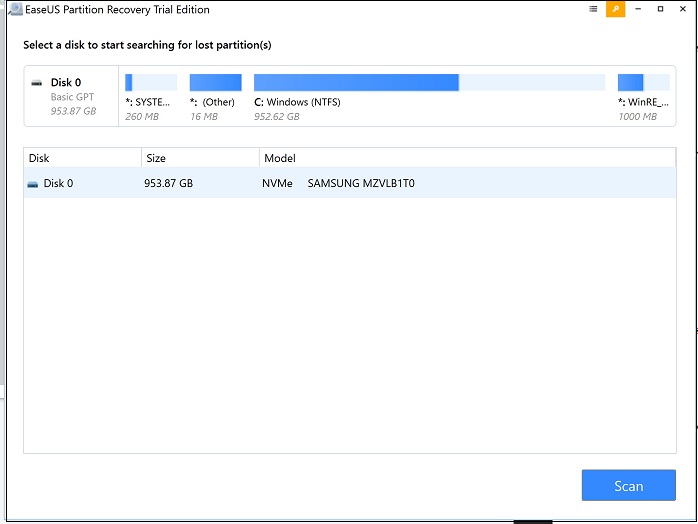Select the WinRE_ 1000 MB partition bar
This screenshot has width=698, height=524.
pos(644,82)
